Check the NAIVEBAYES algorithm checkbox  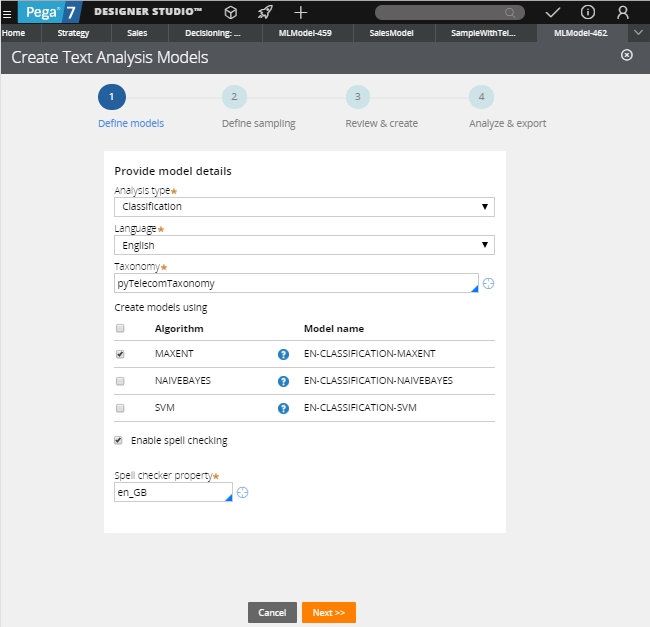point(120,381)
